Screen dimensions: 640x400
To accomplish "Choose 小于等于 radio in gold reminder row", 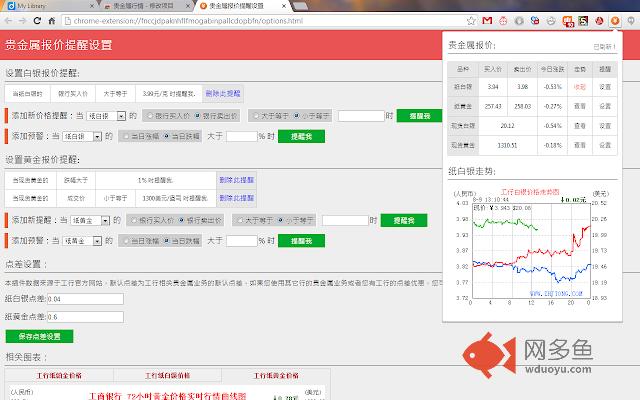I will (x=280, y=220).
